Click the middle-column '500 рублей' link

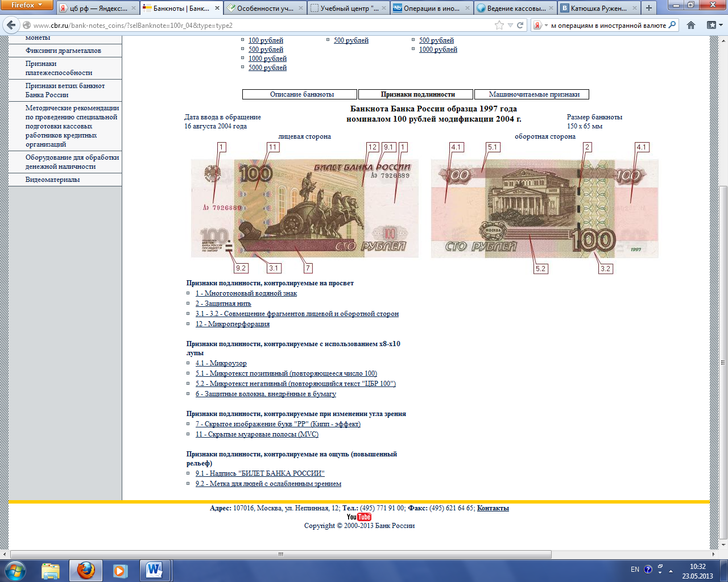[x=351, y=40]
